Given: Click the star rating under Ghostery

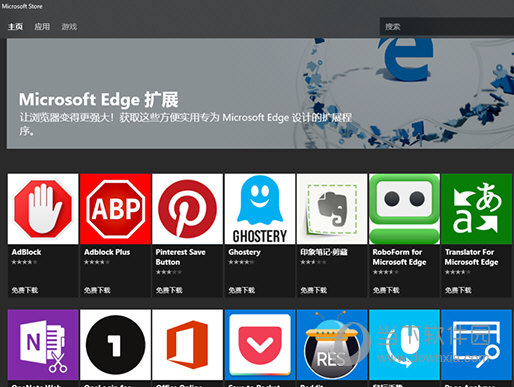Looking at the screenshot, I should (241, 262).
